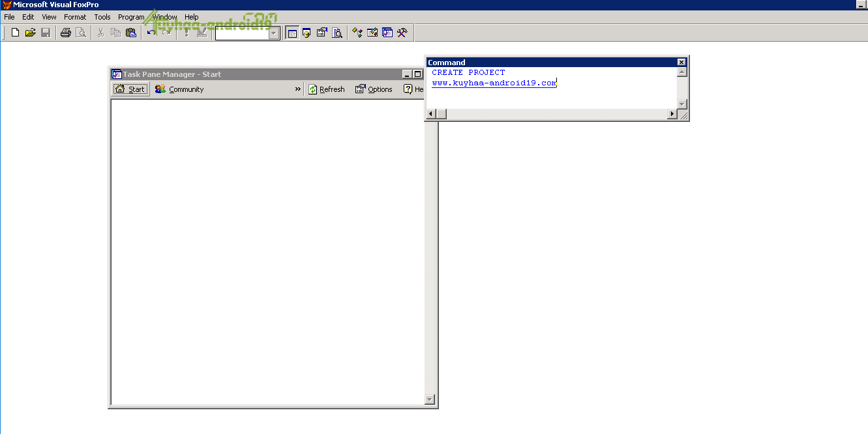Open the Properties window toolbar icon
The height and width of the screenshot is (434, 868).
click(322, 33)
